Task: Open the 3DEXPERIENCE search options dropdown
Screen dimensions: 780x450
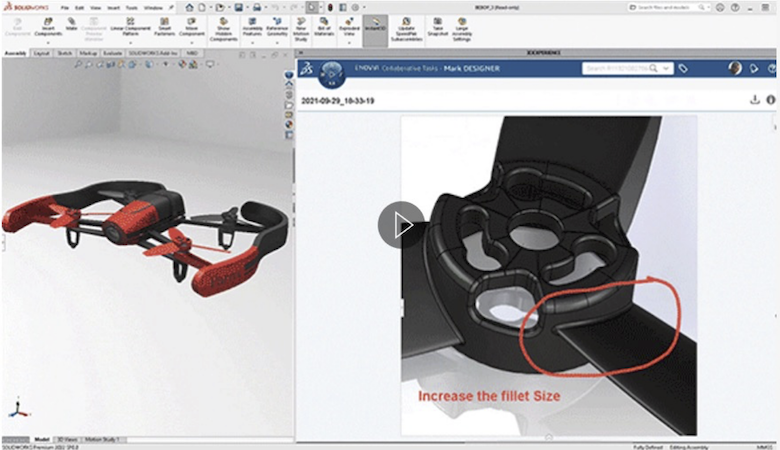Action: click(666, 69)
